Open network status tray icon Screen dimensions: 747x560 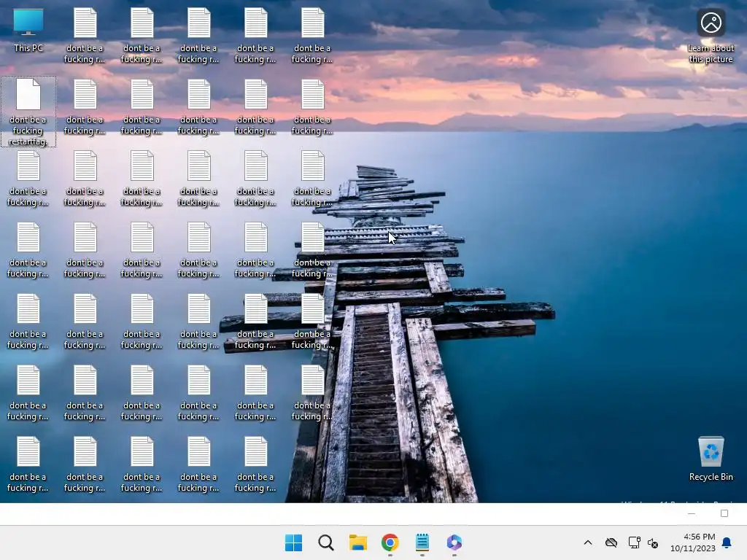(634, 542)
